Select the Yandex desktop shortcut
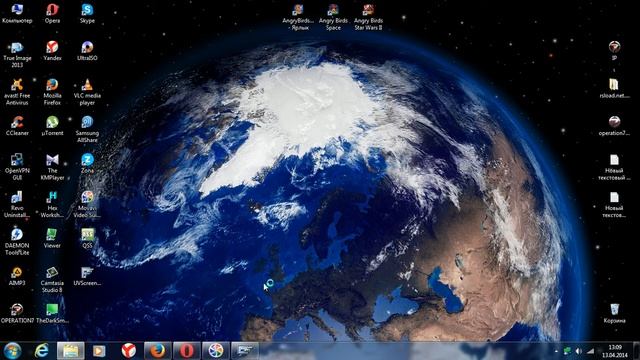This screenshot has width=640, height=360. click(52, 51)
